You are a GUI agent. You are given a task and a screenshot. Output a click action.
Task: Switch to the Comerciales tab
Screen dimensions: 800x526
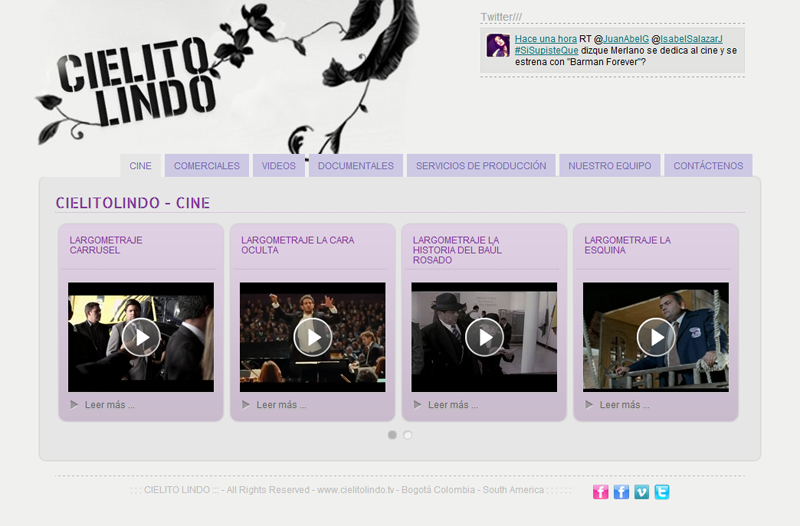(x=206, y=166)
